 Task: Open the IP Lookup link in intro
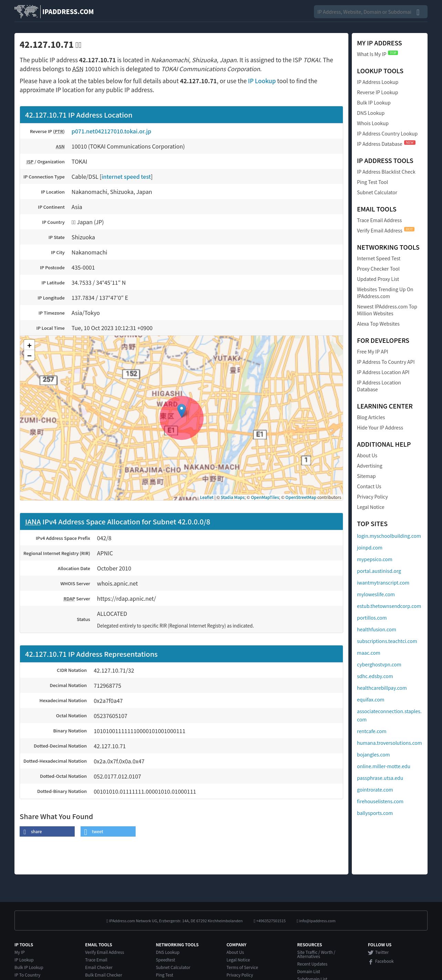point(262,81)
